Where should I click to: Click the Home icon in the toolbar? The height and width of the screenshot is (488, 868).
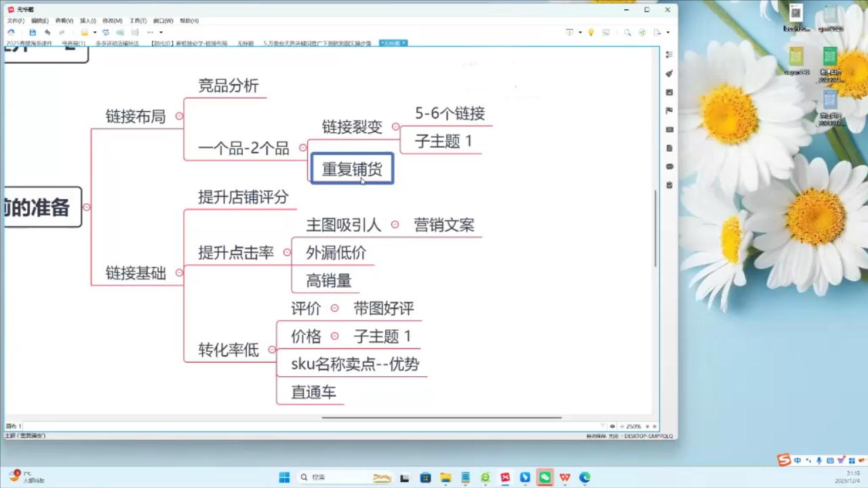click(11, 32)
